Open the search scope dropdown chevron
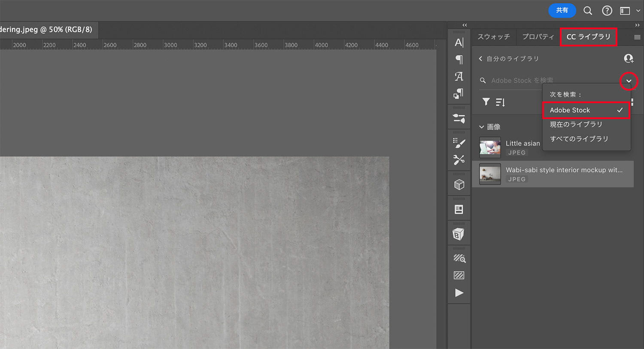 (629, 81)
